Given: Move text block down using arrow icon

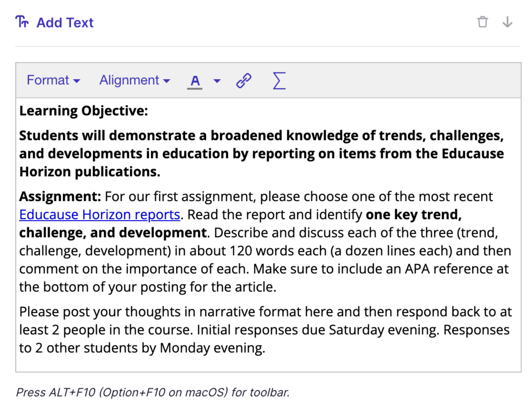Looking at the screenshot, I should [507, 22].
